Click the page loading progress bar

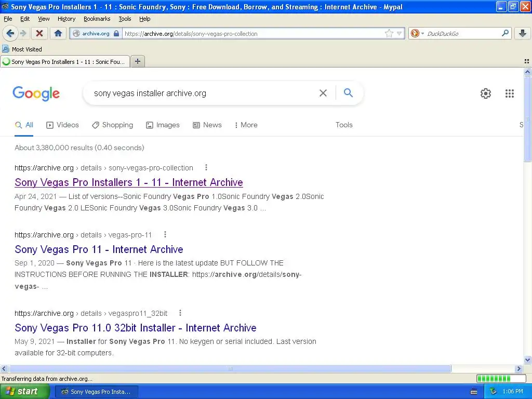click(501, 378)
